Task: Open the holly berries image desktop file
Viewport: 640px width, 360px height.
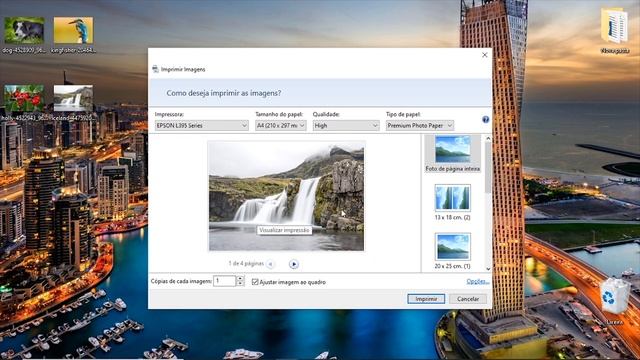Action: point(24,102)
